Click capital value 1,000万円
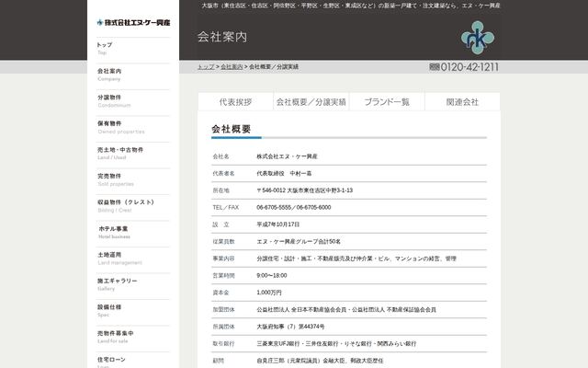Image resolution: width=588 pixels, height=368 pixels. pyautogui.click(x=269, y=293)
